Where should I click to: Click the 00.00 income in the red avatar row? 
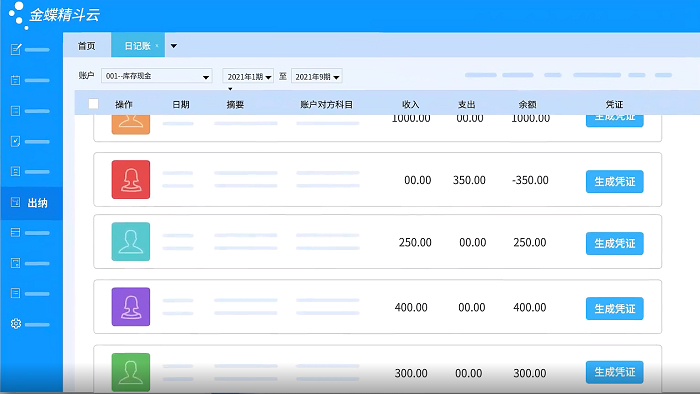418,180
